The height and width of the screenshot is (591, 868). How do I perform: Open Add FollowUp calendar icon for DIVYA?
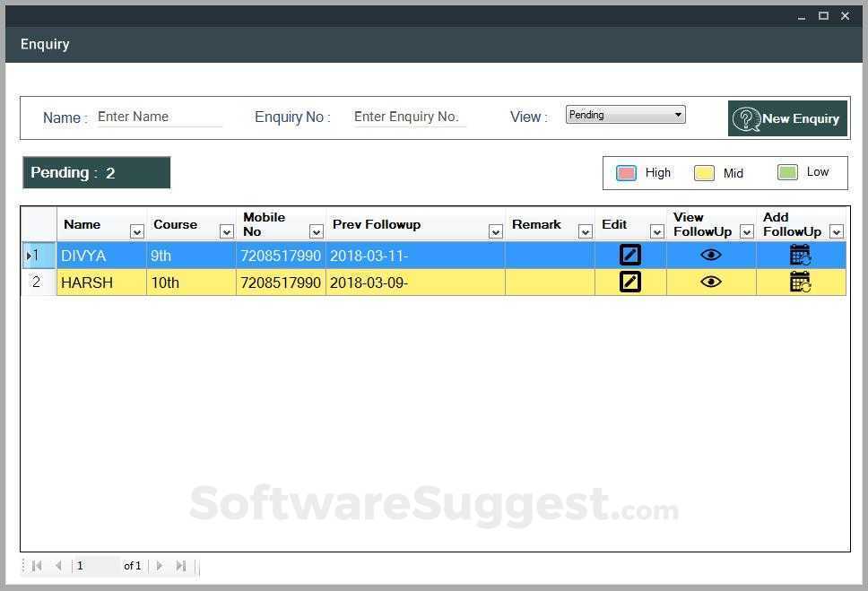(x=800, y=255)
